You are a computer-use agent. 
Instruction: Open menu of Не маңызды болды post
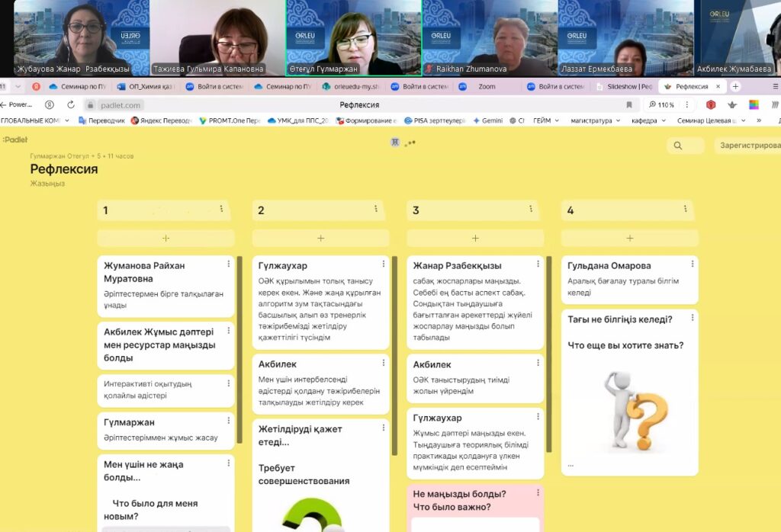[x=538, y=492]
